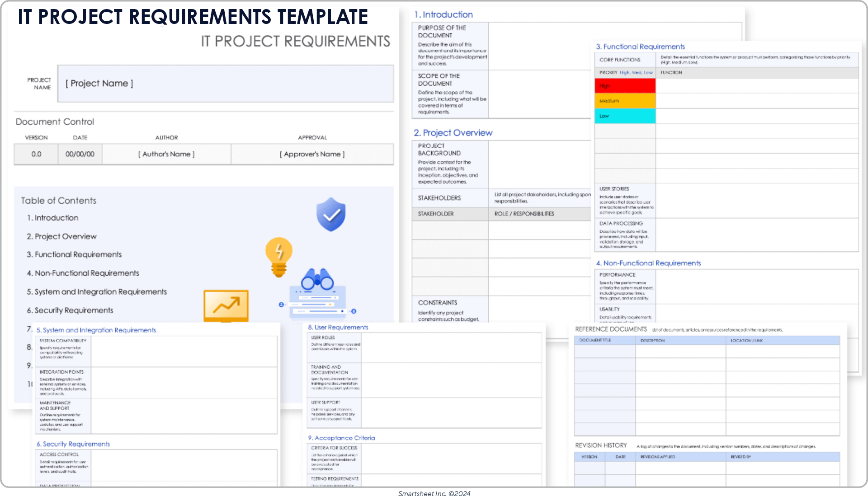Click 'SYSTEM COMPATIBILITY' label
The height and width of the screenshot is (497, 868).
[63, 341]
